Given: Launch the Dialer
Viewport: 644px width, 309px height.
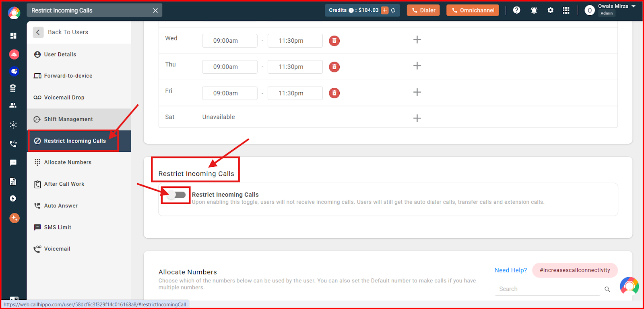Looking at the screenshot, I should (x=423, y=10).
